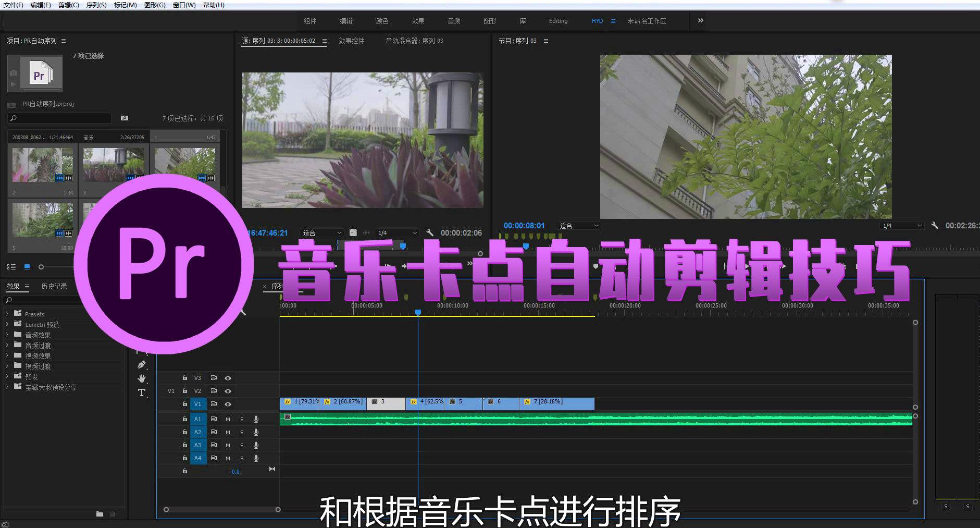
Task: Click find-in-bin icon beside project search
Action: tap(125, 118)
